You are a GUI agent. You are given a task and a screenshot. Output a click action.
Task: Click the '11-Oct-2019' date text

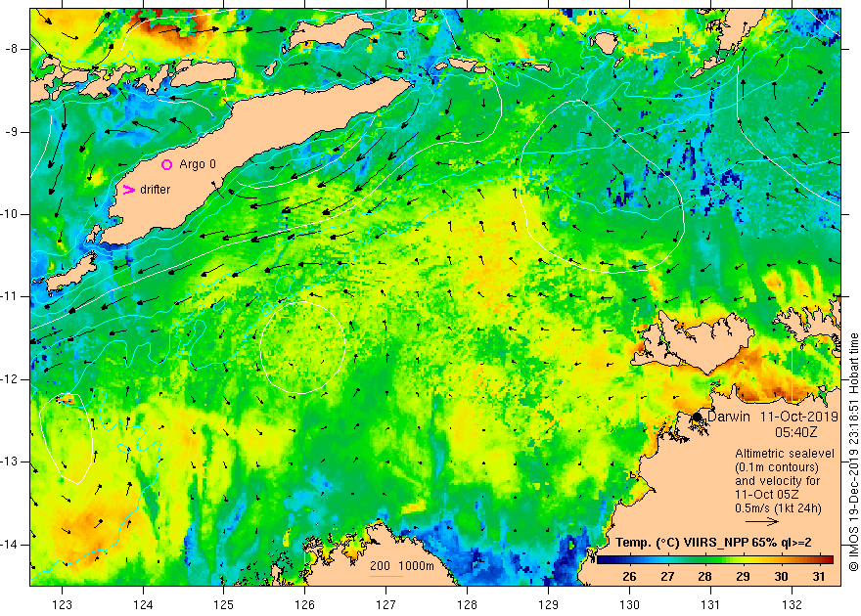pos(799,417)
